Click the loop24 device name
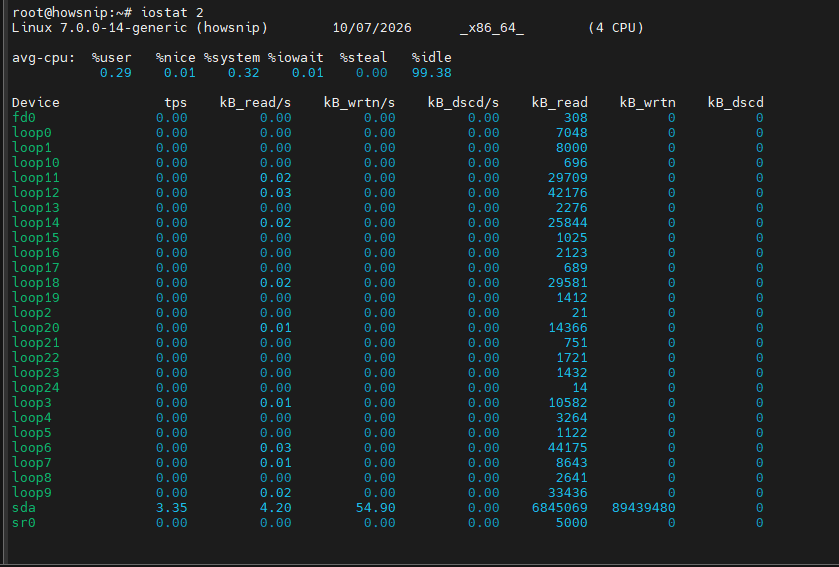839x567 pixels. point(36,387)
